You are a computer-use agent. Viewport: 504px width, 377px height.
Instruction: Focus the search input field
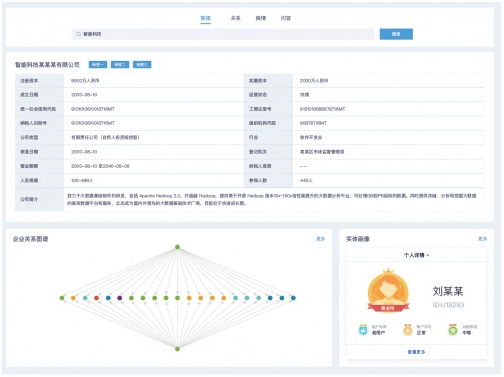point(223,34)
